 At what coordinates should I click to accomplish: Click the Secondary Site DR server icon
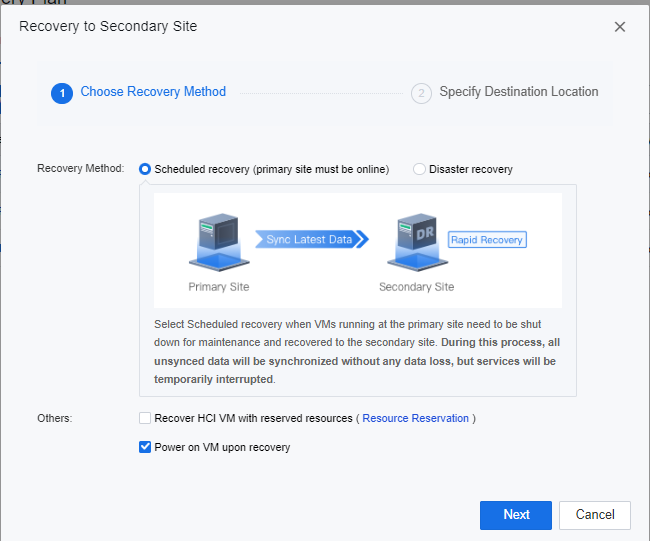pos(417,243)
